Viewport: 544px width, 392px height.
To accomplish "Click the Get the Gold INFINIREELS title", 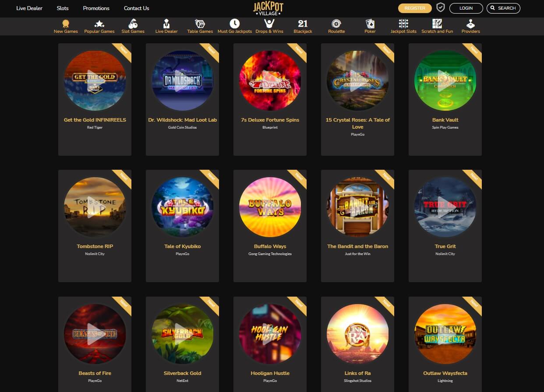I will (95, 120).
